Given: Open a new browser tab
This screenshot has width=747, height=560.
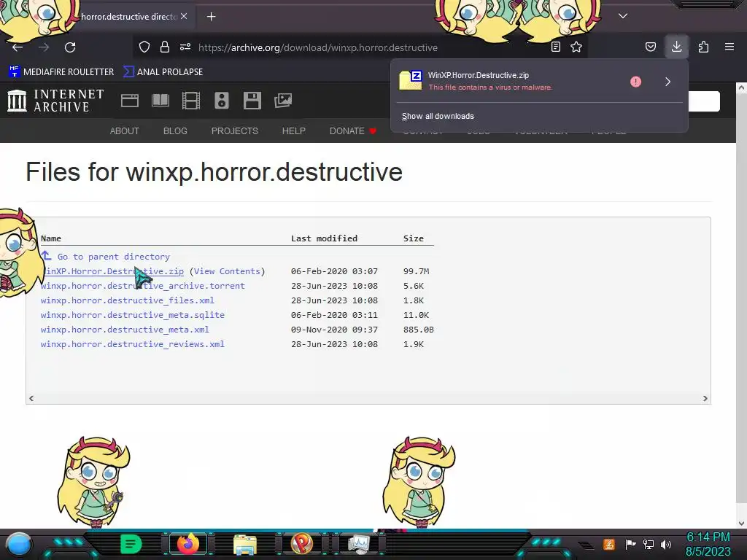Looking at the screenshot, I should tap(211, 17).
